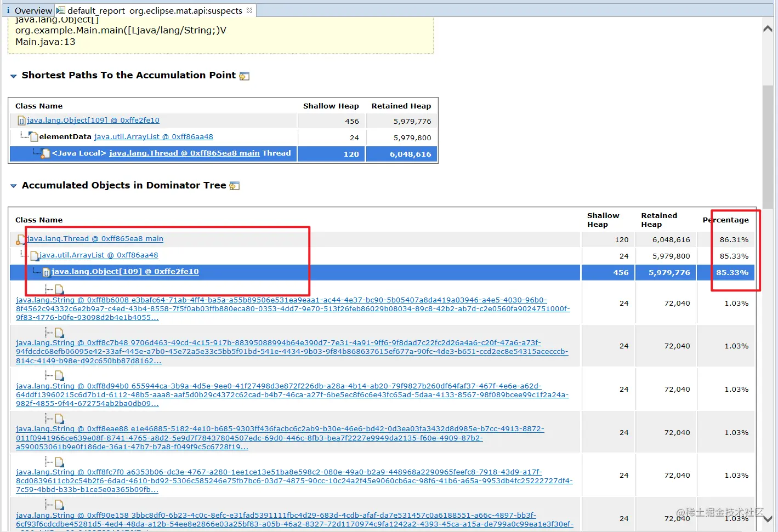The width and height of the screenshot is (778, 532).
Task: Open java.util.ArrayList link in Dominator Tree
Action: (x=99, y=255)
